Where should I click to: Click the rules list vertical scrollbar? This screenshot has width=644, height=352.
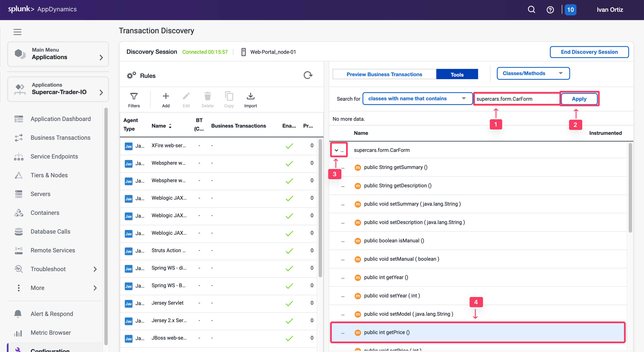[320, 208]
